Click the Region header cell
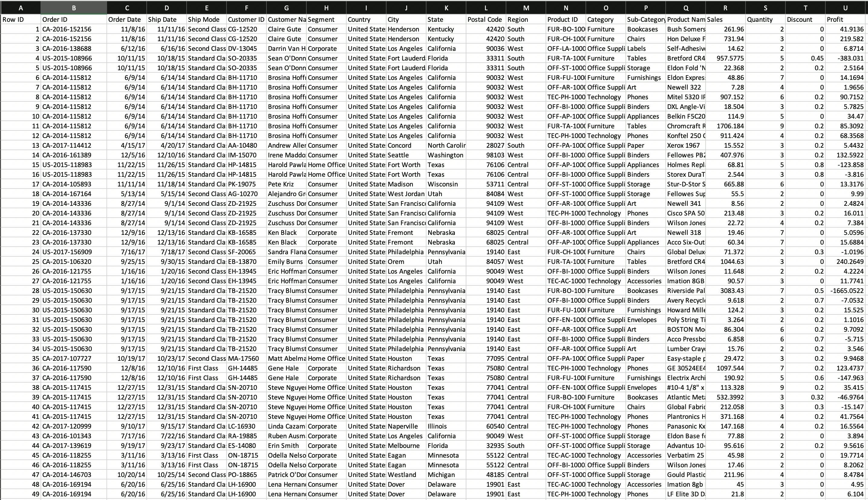The image size is (868, 500). point(526,20)
